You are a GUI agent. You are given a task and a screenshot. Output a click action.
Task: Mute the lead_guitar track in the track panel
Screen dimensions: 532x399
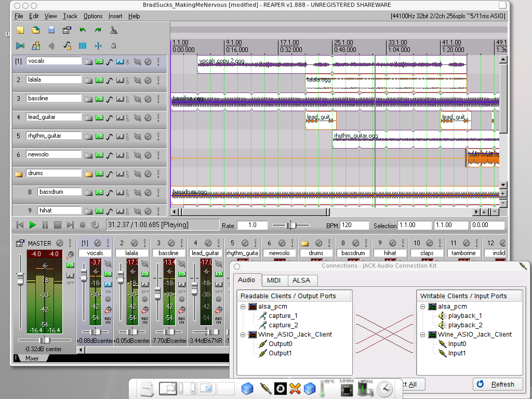coord(148,118)
